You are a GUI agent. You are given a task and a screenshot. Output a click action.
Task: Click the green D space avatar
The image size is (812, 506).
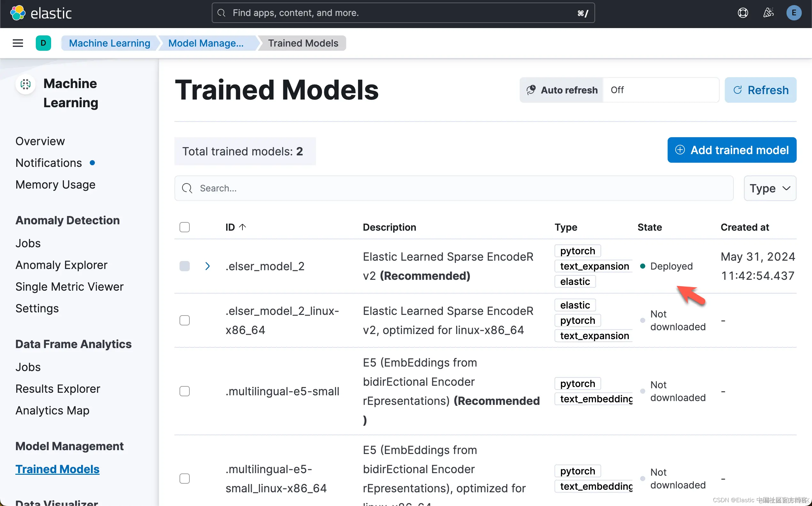click(43, 43)
